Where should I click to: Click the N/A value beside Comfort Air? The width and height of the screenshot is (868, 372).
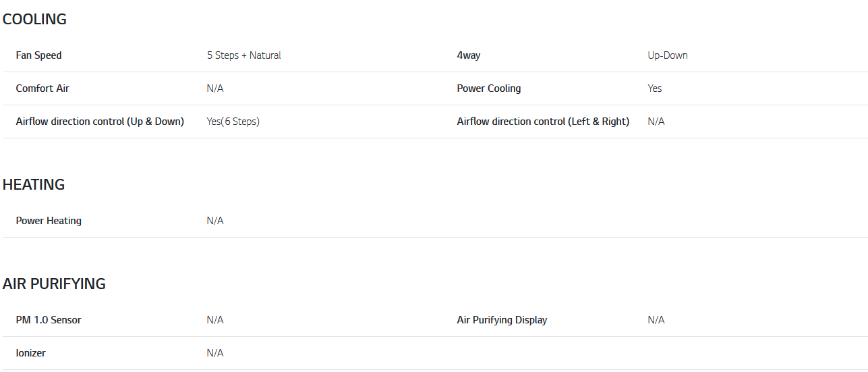point(215,88)
